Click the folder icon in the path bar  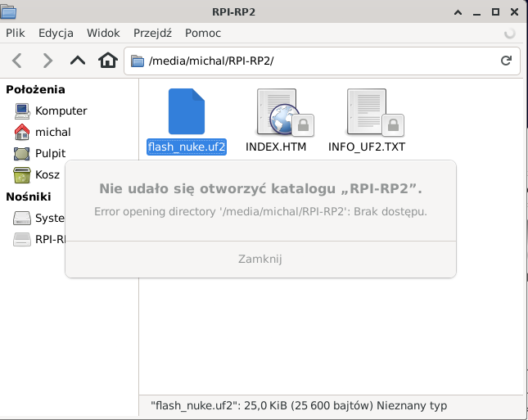click(138, 61)
